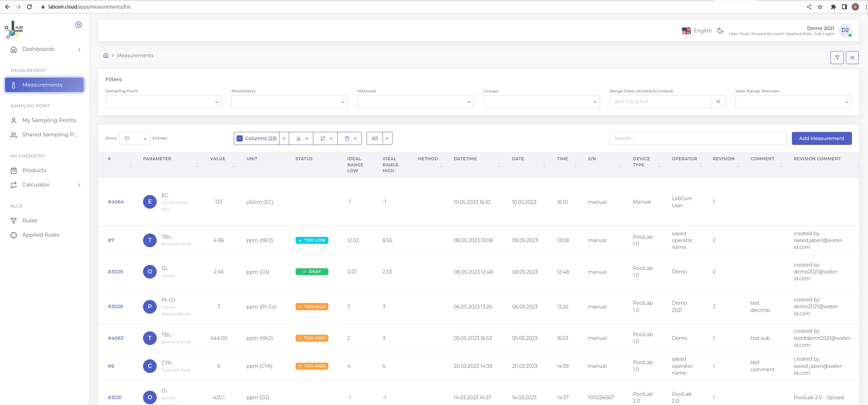Open measurement #3029 link
This screenshot has width=868, height=405.
pos(115,272)
